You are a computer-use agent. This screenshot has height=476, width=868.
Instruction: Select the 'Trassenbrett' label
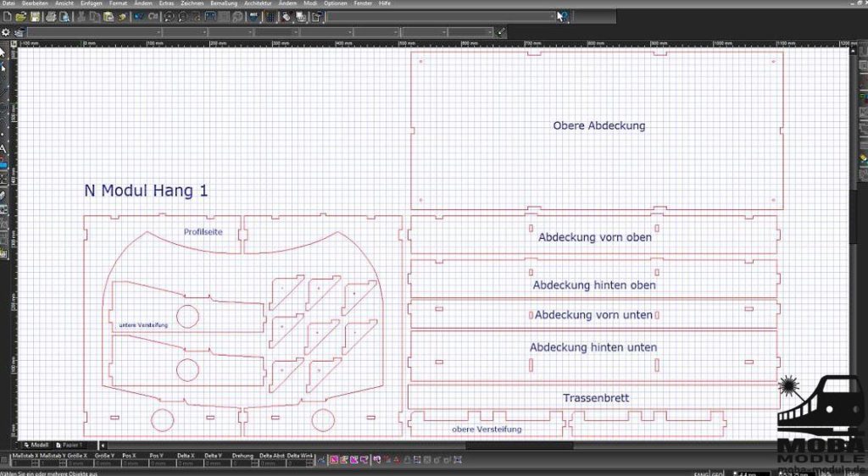coord(596,397)
